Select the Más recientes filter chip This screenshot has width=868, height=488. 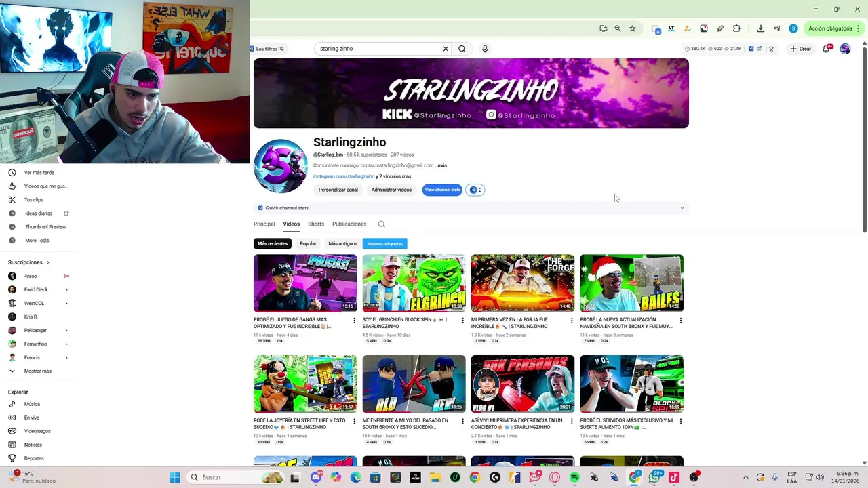(x=273, y=243)
